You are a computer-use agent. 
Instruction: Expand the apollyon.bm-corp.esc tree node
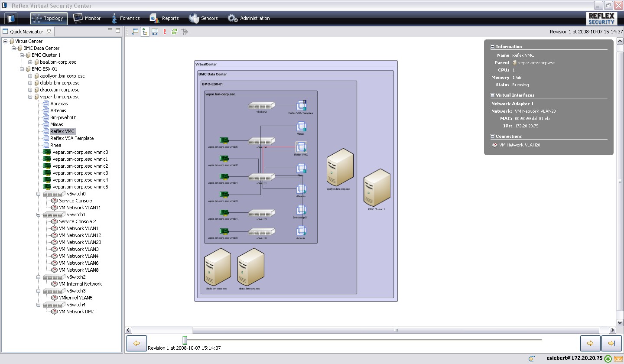tap(30, 76)
